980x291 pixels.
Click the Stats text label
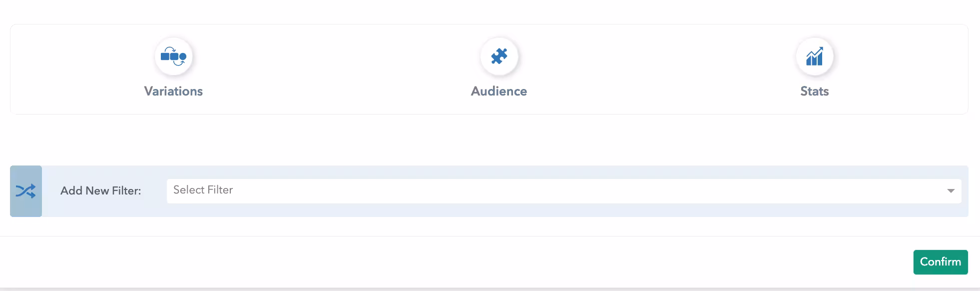pyautogui.click(x=814, y=91)
